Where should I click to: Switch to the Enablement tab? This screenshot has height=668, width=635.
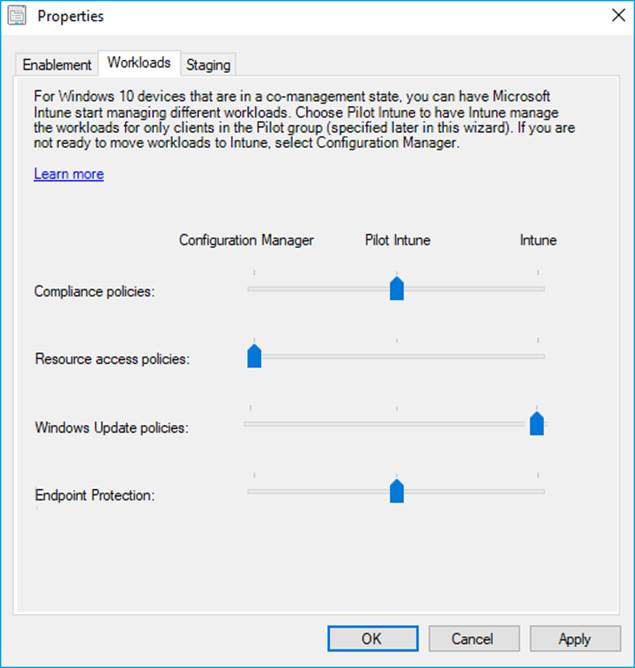pyautogui.click(x=57, y=65)
